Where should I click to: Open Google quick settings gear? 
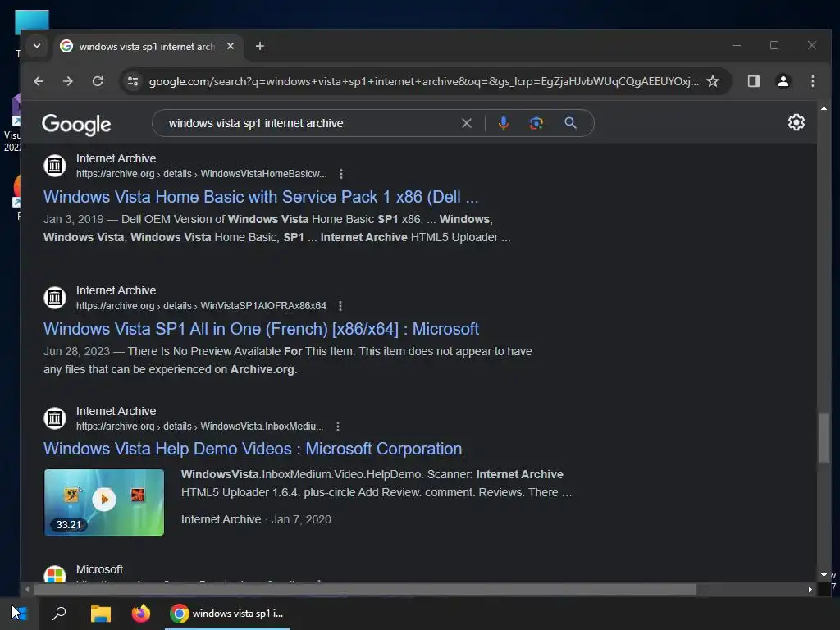[x=796, y=123]
